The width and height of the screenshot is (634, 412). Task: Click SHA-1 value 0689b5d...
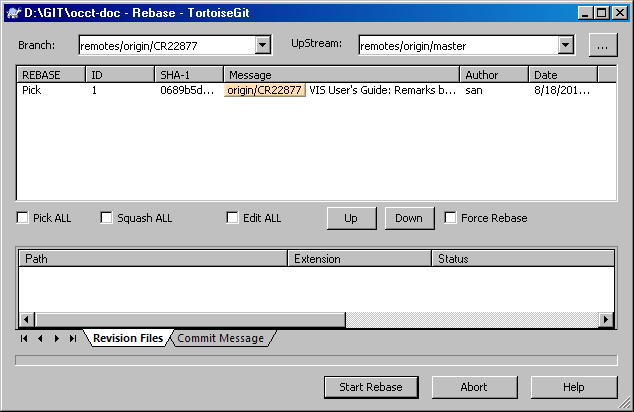pyautogui.click(x=187, y=90)
